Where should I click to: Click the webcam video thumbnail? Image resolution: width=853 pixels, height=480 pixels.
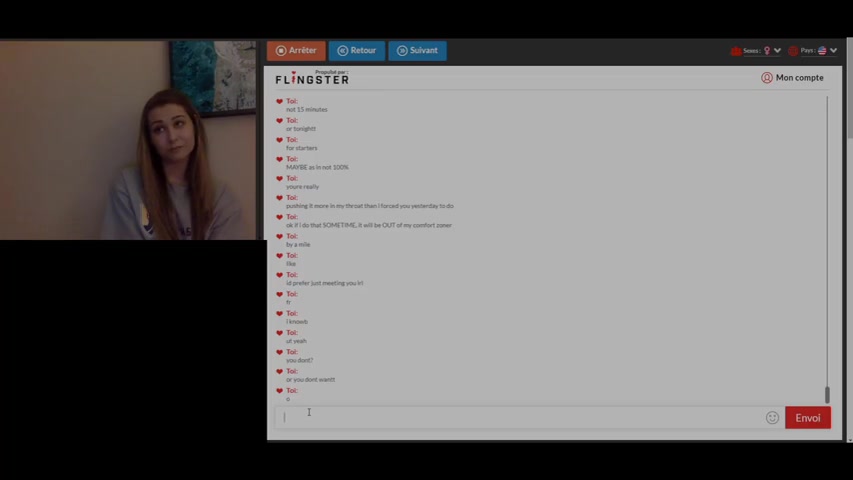(x=128, y=140)
